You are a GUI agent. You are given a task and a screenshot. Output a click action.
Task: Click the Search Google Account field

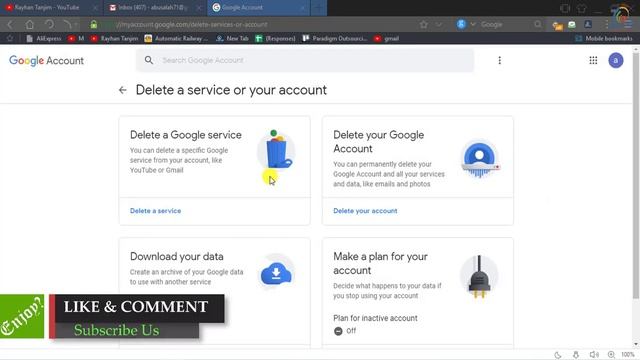[305, 60]
